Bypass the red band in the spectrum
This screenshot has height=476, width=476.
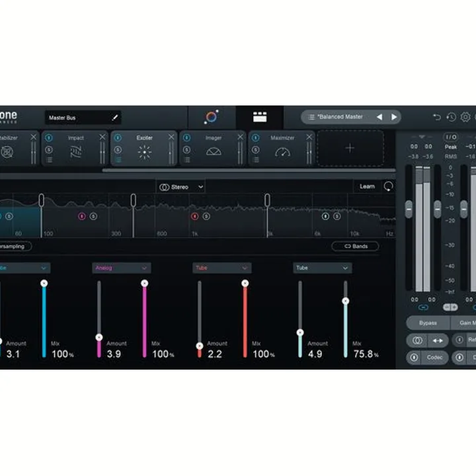pyautogui.click(x=195, y=216)
